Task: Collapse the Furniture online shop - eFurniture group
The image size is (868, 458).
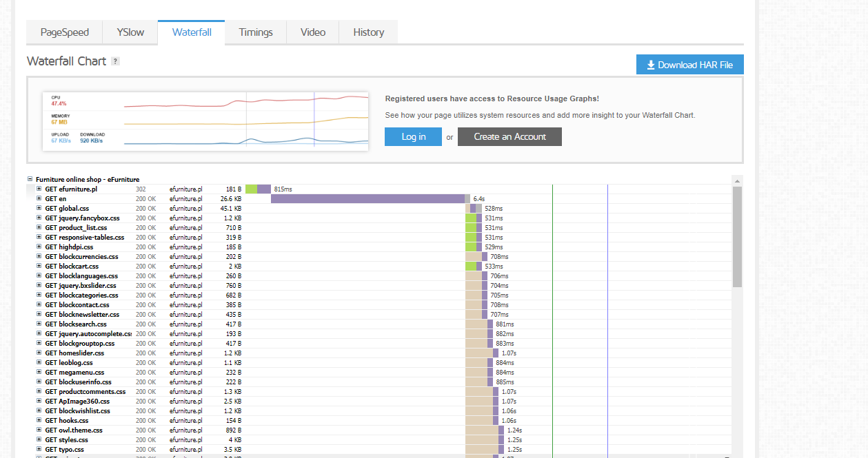Action: coord(30,179)
